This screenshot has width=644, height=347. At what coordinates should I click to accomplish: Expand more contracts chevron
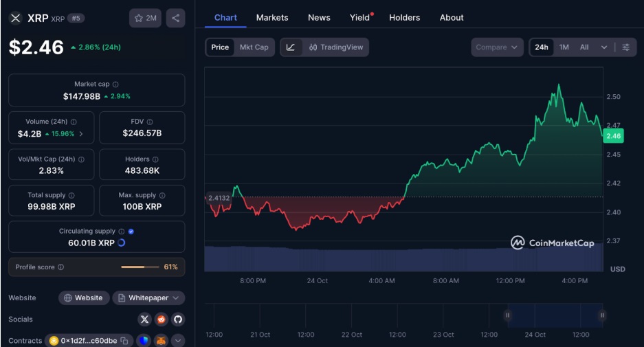pos(178,340)
